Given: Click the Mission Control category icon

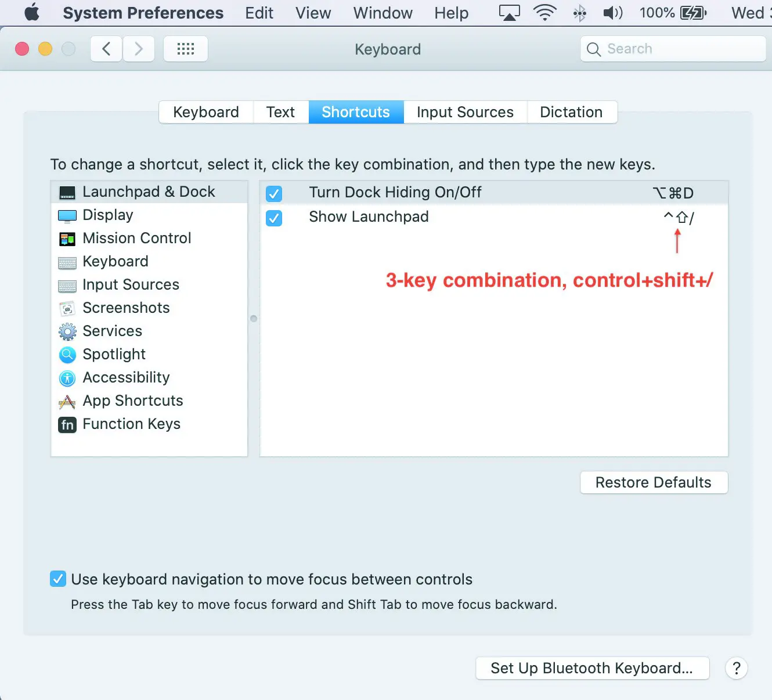Looking at the screenshot, I should tap(67, 239).
